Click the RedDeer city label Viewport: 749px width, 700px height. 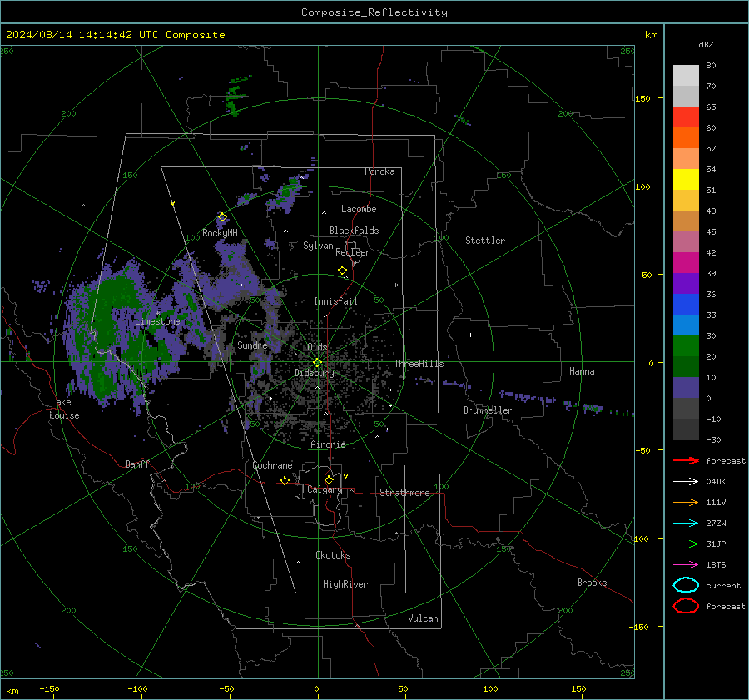coord(353,252)
